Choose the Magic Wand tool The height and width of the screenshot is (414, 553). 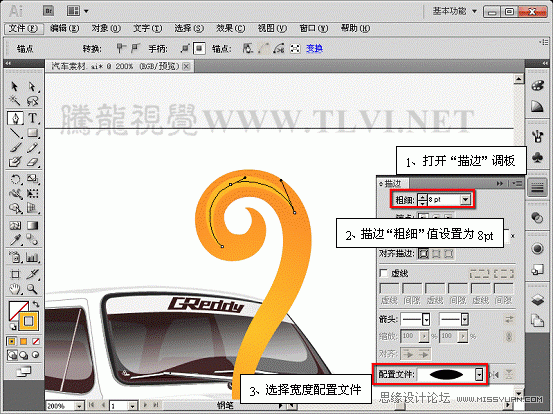tap(14, 101)
